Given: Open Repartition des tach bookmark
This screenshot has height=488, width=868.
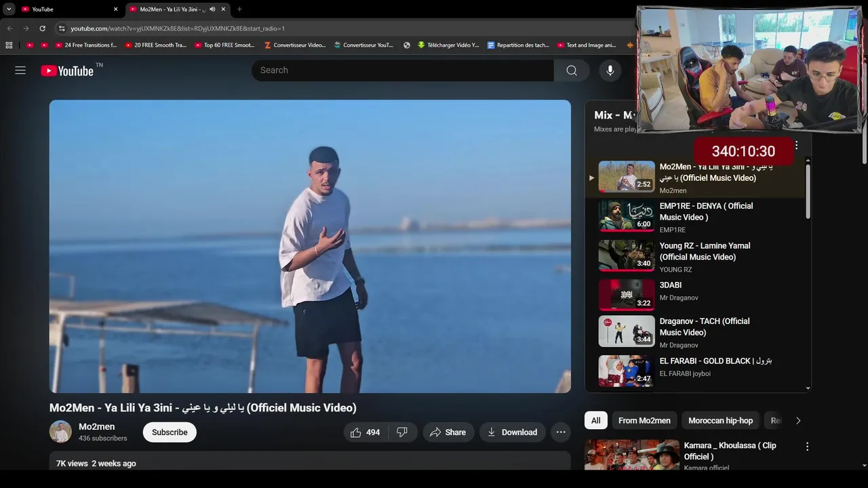Looking at the screenshot, I should (x=518, y=45).
